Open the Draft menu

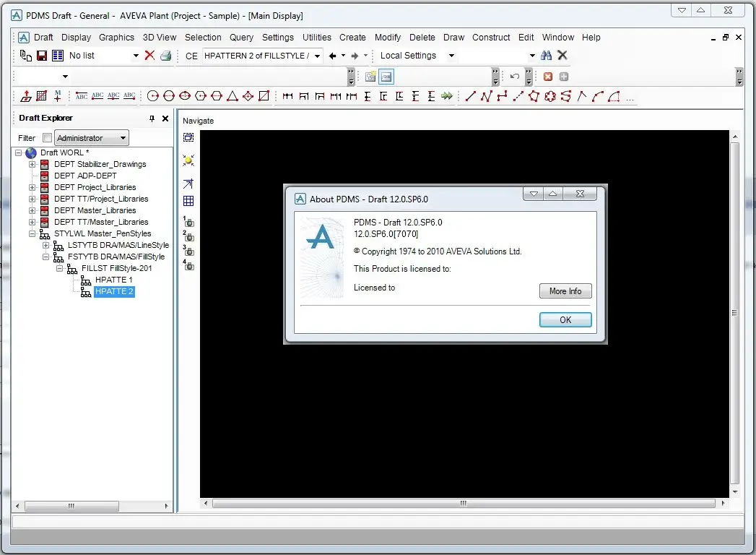[43, 37]
